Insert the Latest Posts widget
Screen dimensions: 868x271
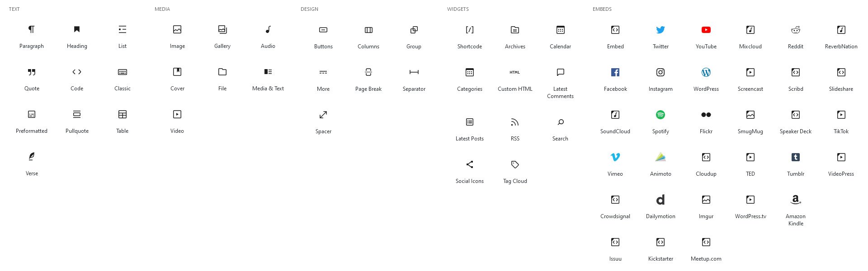pos(470,129)
